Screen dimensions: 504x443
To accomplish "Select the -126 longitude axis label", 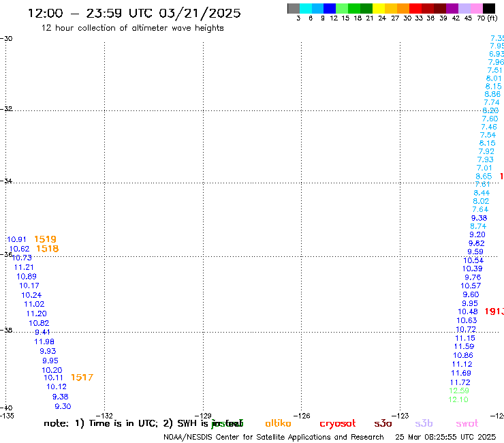I will point(302,416).
